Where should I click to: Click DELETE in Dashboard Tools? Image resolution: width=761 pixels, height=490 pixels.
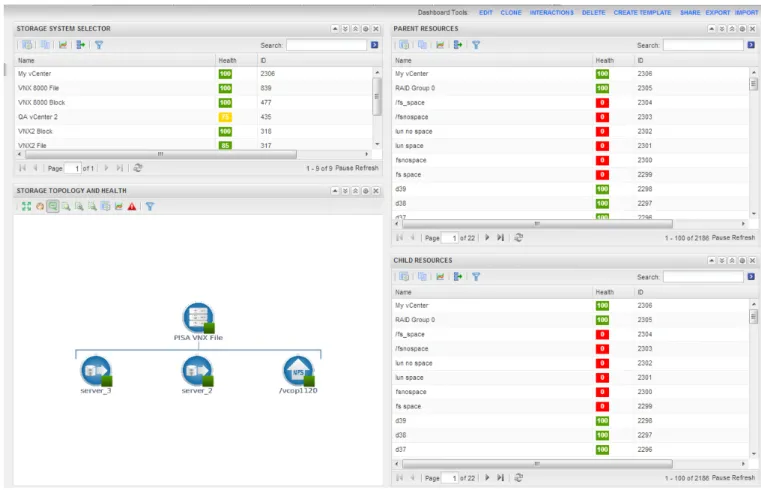tap(594, 13)
